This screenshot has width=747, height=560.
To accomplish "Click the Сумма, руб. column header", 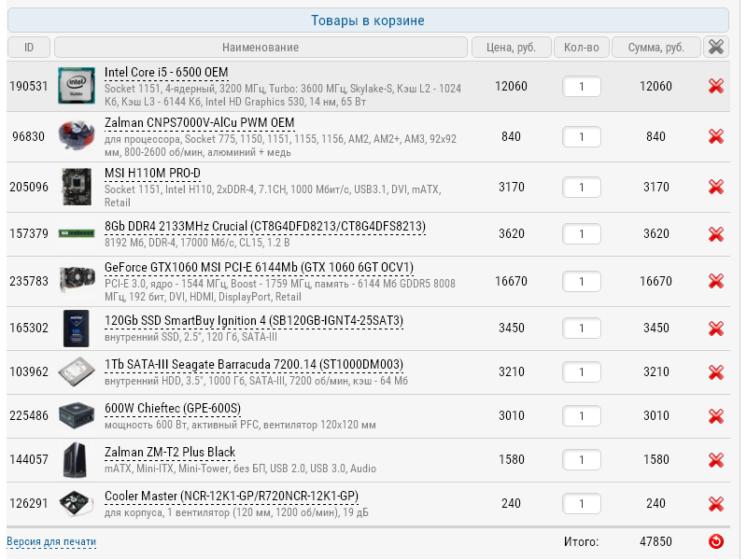I will 656,48.
